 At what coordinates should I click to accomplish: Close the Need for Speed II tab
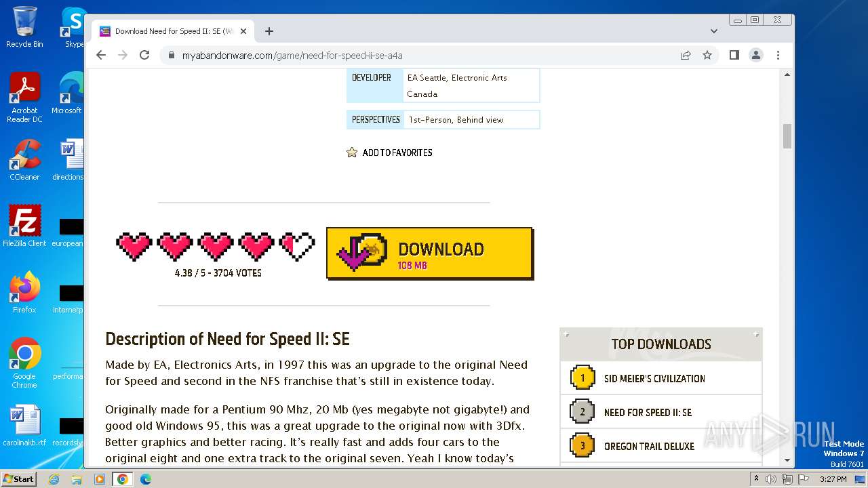243,31
